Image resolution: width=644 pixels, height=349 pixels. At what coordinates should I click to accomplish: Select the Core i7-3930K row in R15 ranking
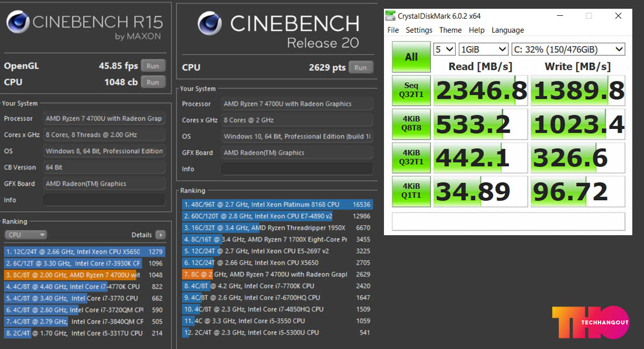pyautogui.click(x=85, y=263)
